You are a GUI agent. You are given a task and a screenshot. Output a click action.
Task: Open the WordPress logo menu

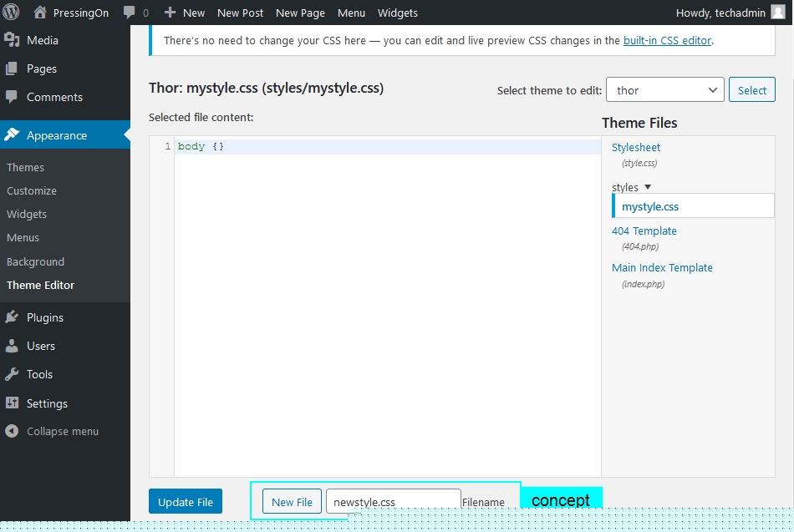click(x=11, y=13)
